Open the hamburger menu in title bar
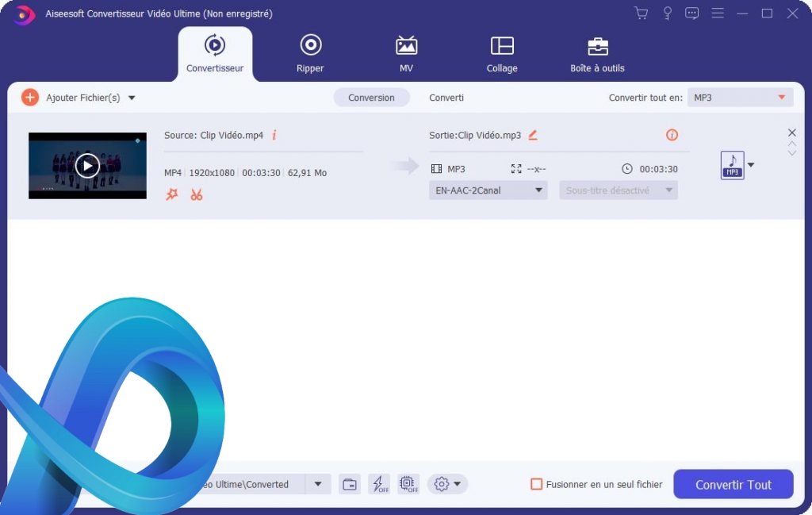Viewport: 812px width, 515px height. coord(717,13)
